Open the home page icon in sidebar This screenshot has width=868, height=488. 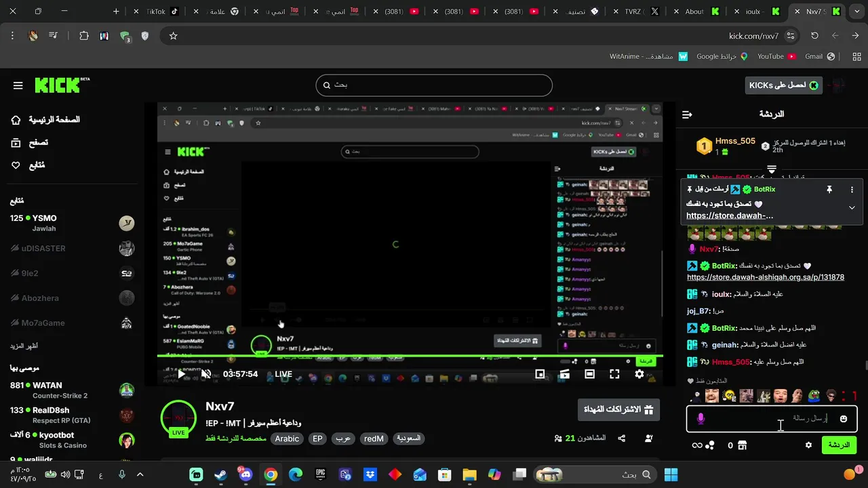click(x=16, y=120)
